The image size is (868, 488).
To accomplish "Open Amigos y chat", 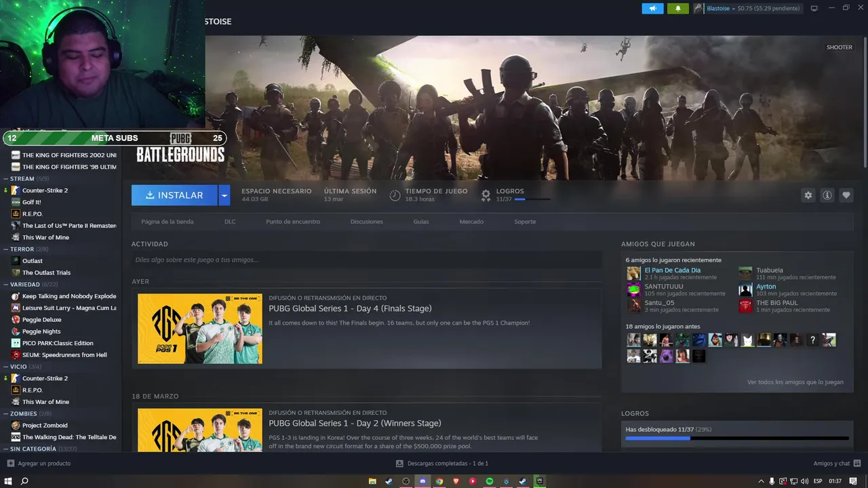I will tap(835, 464).
